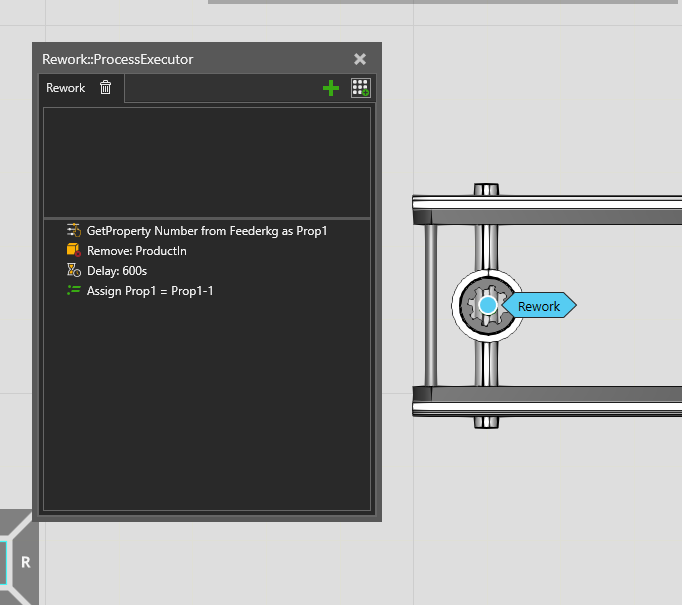Screen dimensions: 682x605
Task: Click the Delay hourglass icon
Action: [73, 271]
